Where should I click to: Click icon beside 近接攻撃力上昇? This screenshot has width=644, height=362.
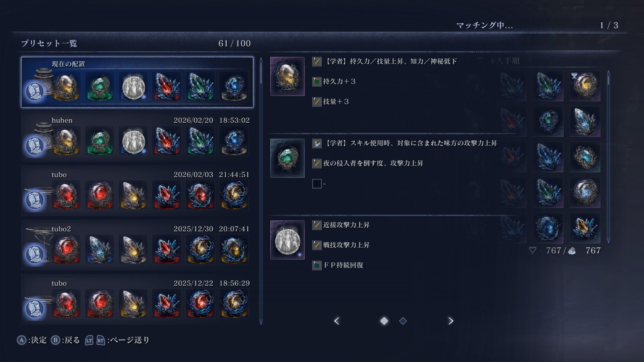(x=317, y=225)
